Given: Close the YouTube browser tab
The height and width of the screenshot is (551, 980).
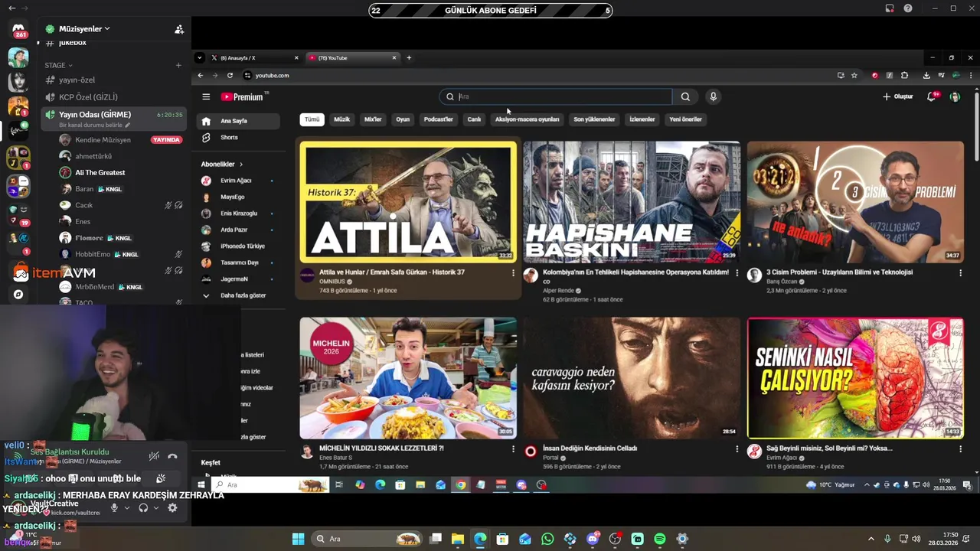Looking at the screenshot, I should click(x=394, y=57).
